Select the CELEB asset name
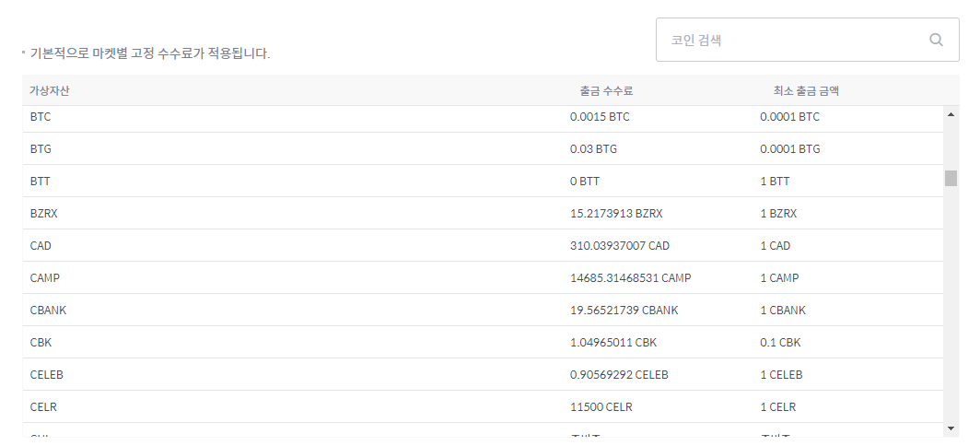 pos(47,375)
